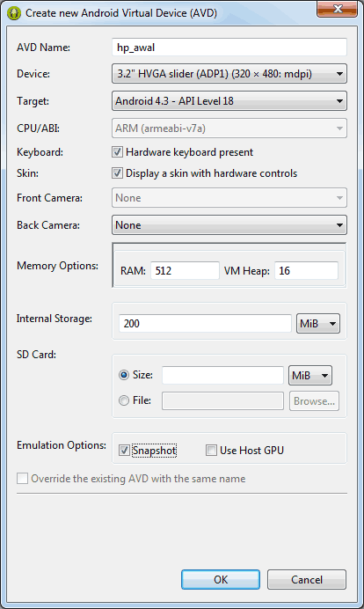Image resolution: width=364 pixels, height=609 pixels.
Task: Open SD Card size MiB unit dropdown
Action: point(310,376)
